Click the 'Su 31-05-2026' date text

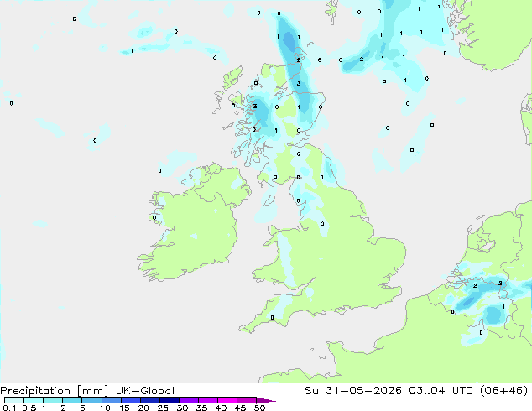(x=353, y=391)
